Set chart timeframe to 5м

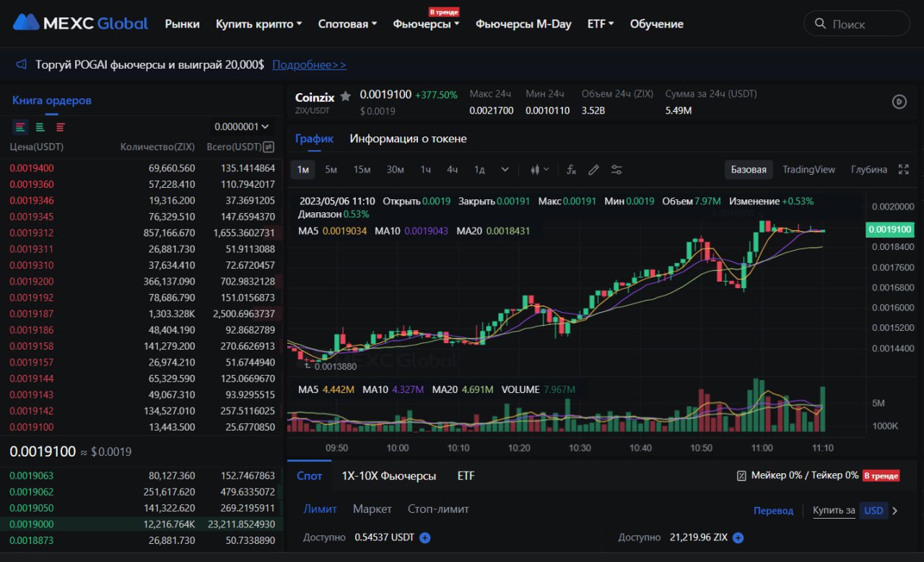331,170
